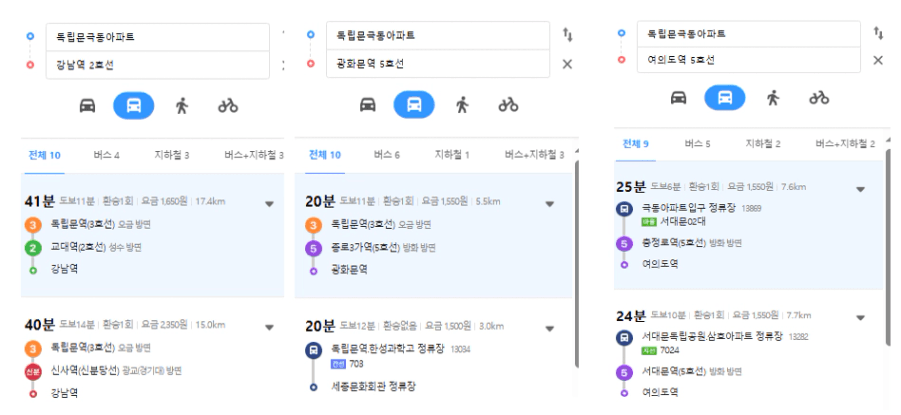Select bicycle mode in the 강남역 panel
Screen dimensions: 901x415
pyautogui.click(x=228, y=106)
